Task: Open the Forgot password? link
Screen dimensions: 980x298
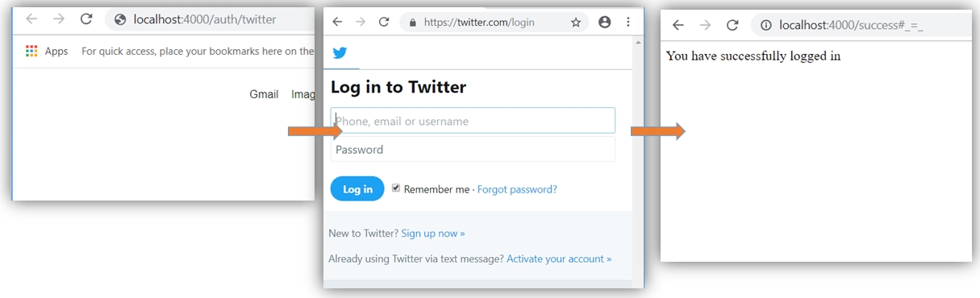Action: [x=517, y=189]
